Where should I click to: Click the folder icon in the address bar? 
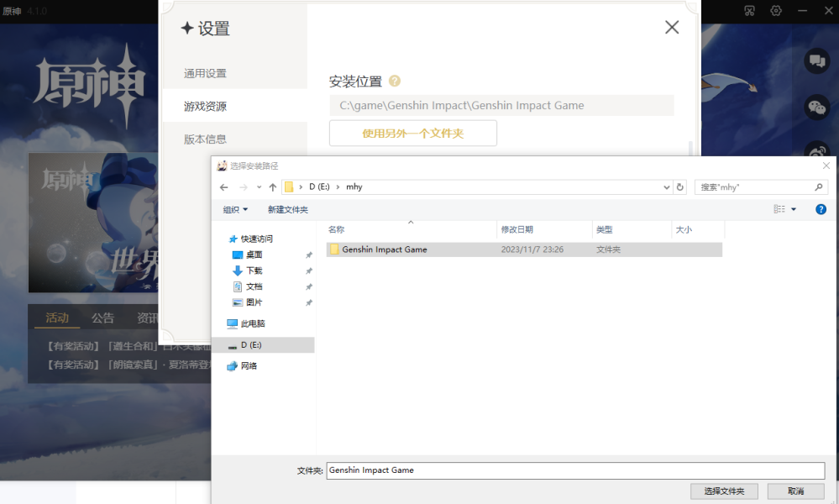pyautogui.click(x=289, y=186)
